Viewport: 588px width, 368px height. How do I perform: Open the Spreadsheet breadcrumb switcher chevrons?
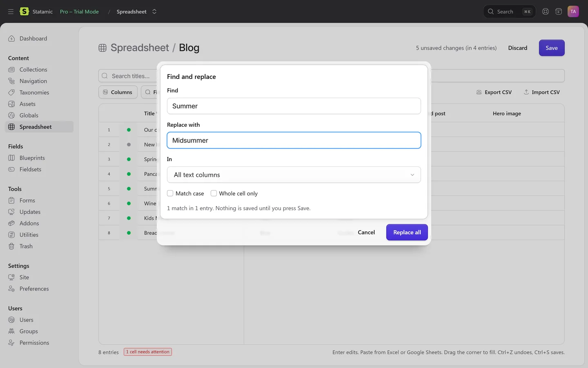[154, 11]
